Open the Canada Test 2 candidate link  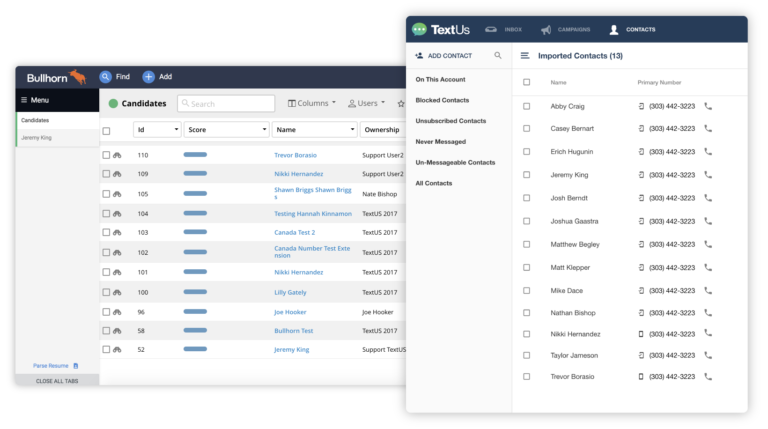click(x=294, y=233)
